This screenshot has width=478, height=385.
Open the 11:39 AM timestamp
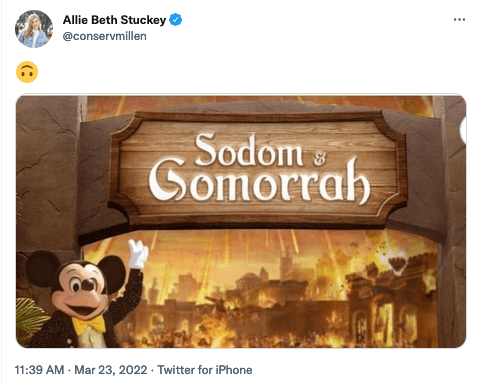pos(39,370)
